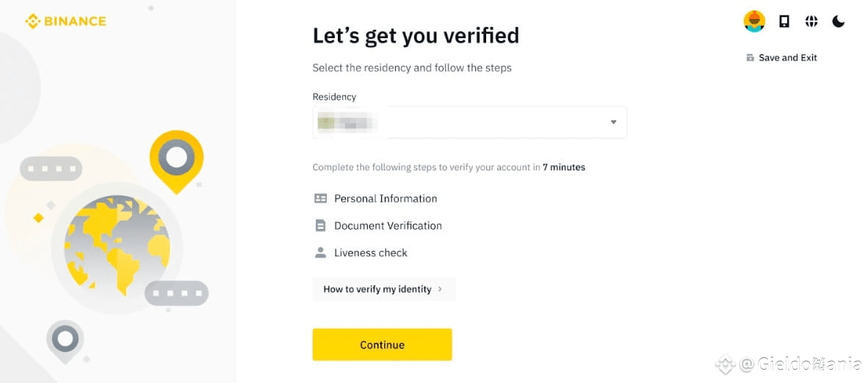Image resolution: width=868 pixels, height=383 pixels.
Task: Click the Document Verification page icon
Action: coord(320,226)
